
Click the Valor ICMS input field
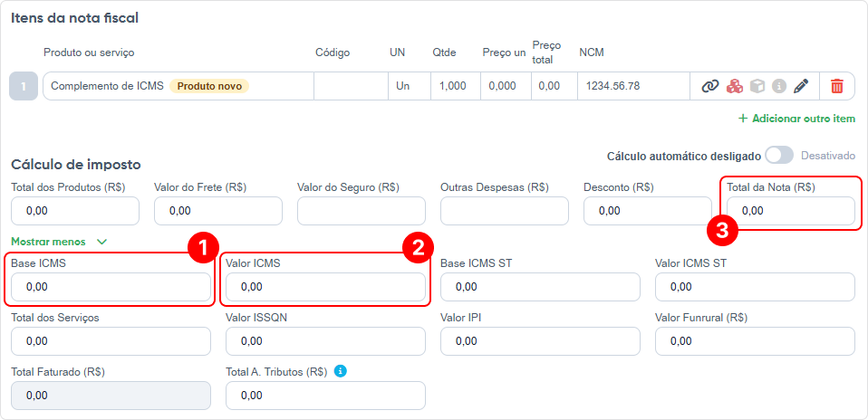(325, 287)
